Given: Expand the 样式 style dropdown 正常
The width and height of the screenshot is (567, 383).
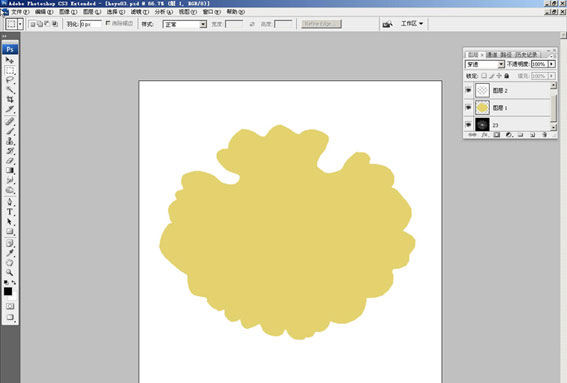Looking at the screenshot, I should 185,24.
